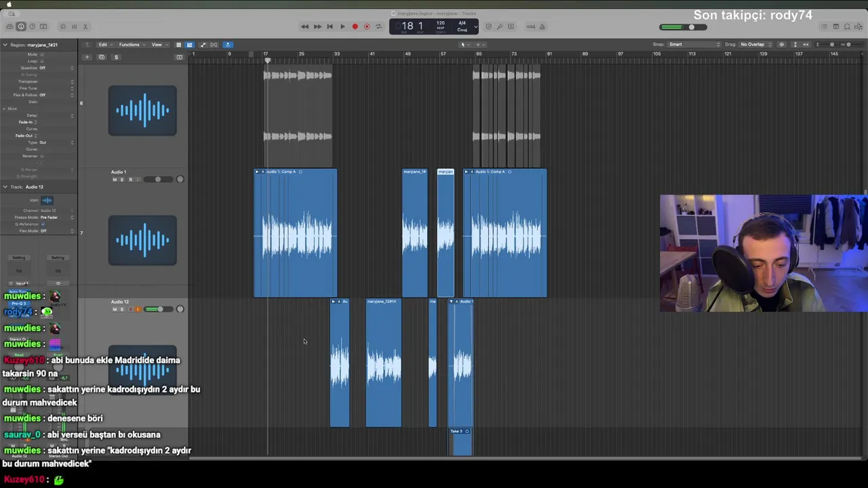Viewport: 868px width, 488px height.
Task: Untick the Q-Reference checkbox
Action: 43,224
